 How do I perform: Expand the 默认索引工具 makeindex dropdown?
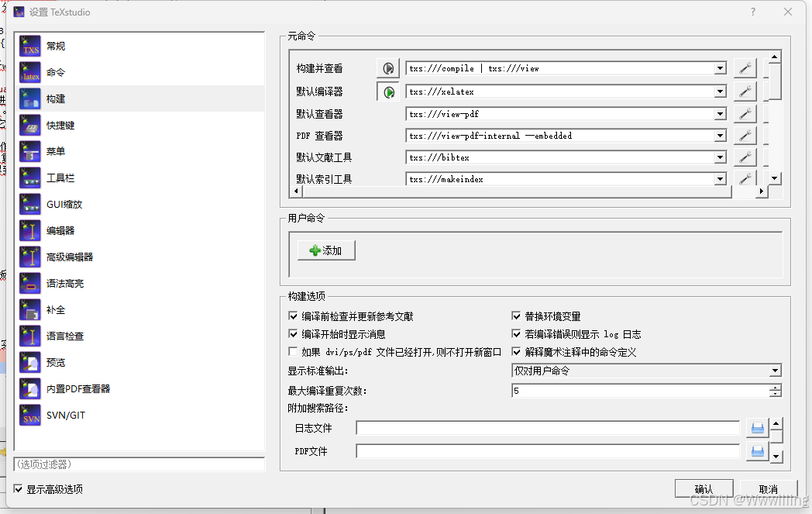[x=720, y=179]
